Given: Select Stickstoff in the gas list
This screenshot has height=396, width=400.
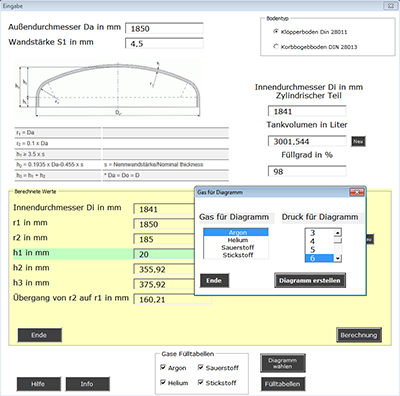Looking at the screenshot, I should tap(238, 255).
